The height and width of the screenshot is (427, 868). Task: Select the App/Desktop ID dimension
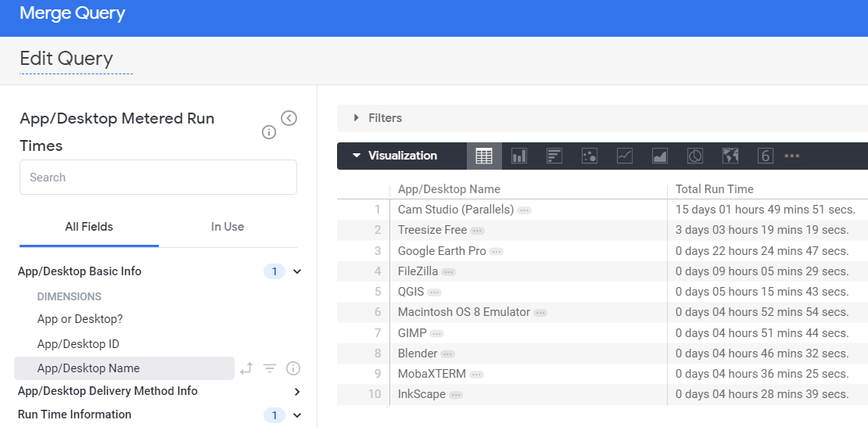pos(78,344)
